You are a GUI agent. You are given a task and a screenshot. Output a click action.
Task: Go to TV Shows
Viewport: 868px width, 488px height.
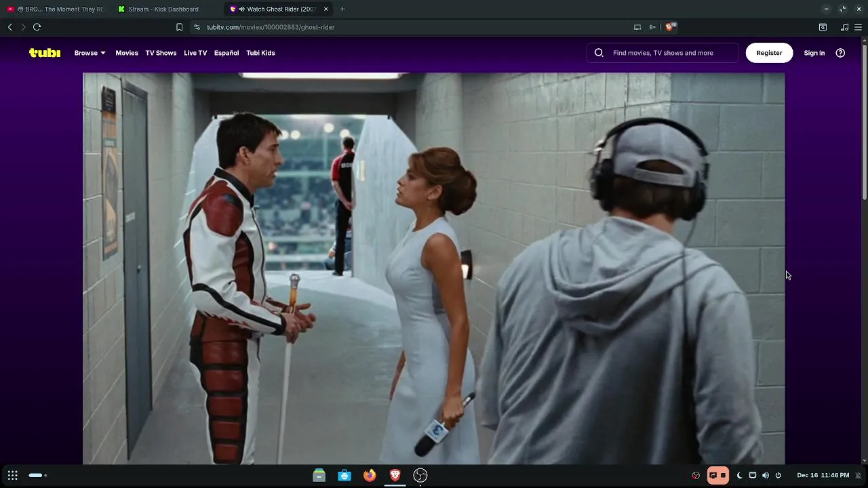click(161, 53)
